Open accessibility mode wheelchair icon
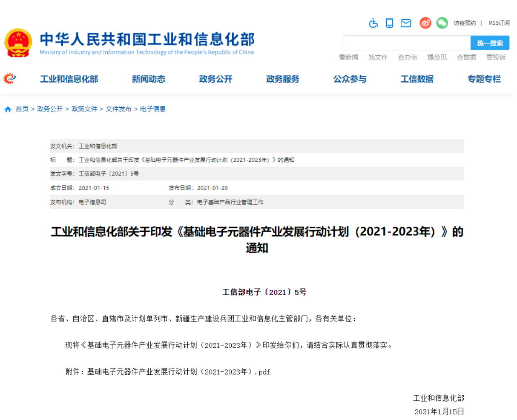This screenshot has width=517, height=420. pyautogui.click(x=373, y=23)
